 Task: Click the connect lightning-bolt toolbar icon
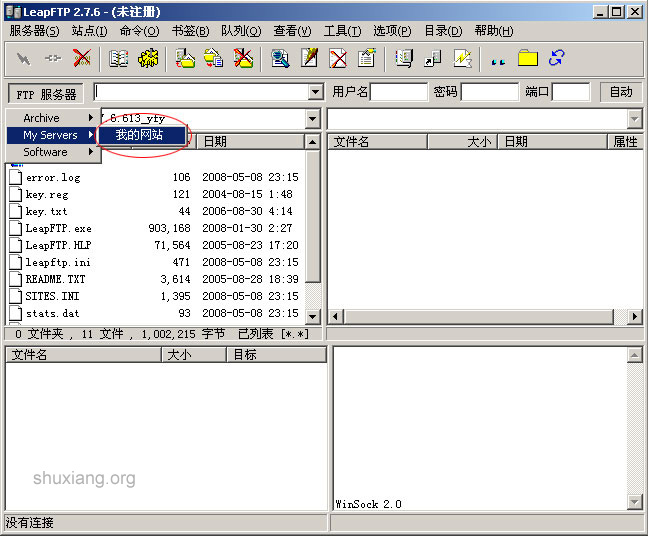pos(23,59)
